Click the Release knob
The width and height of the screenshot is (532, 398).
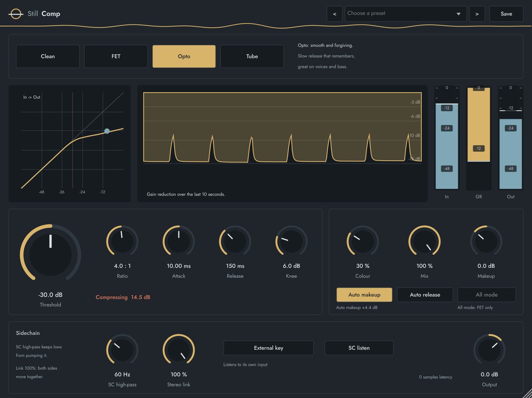click(235, 242)
